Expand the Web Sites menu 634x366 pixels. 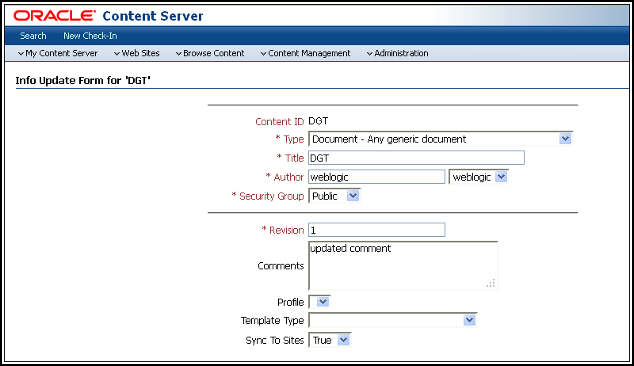tap(137, 53)
